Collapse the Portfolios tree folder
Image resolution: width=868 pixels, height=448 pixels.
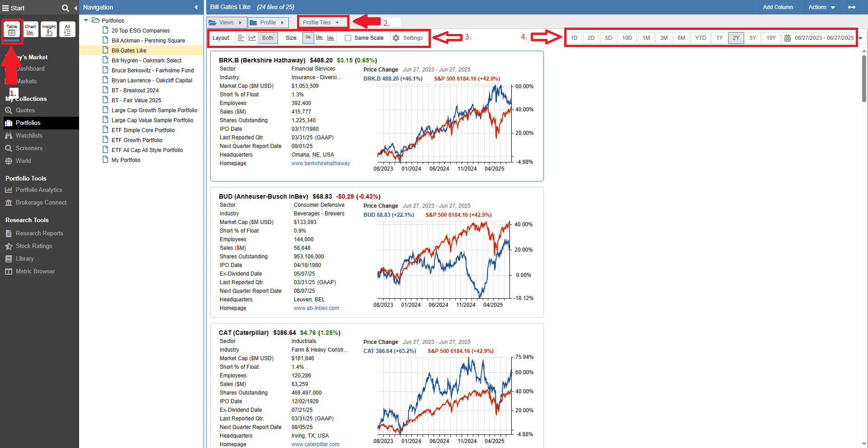[86, 20]
